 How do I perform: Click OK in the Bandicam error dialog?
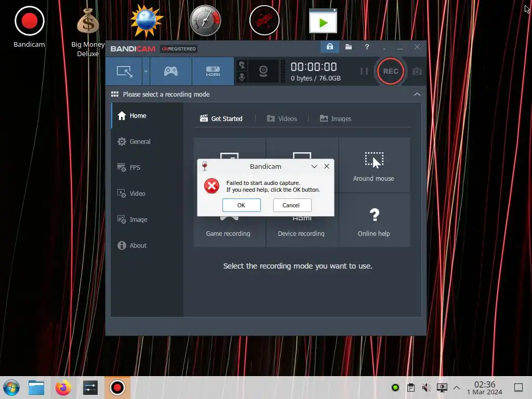[241, 205]
